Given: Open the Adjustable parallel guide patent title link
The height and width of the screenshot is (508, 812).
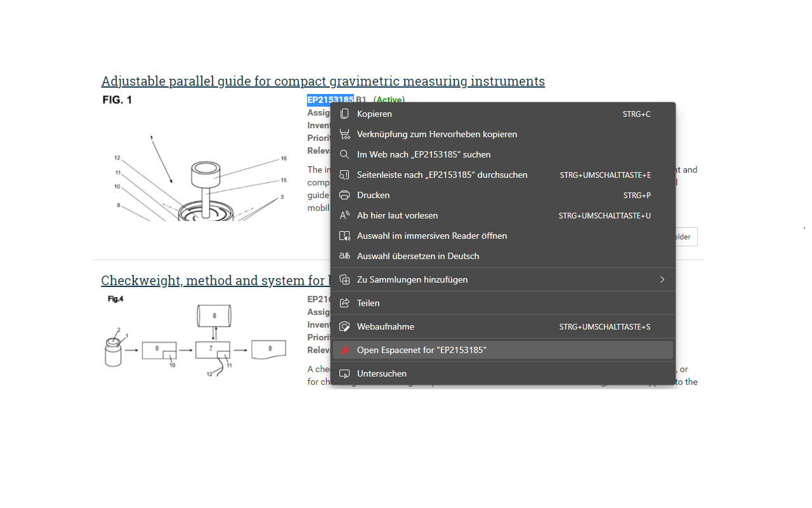Looking at the screenshot, I should point(323,81).
